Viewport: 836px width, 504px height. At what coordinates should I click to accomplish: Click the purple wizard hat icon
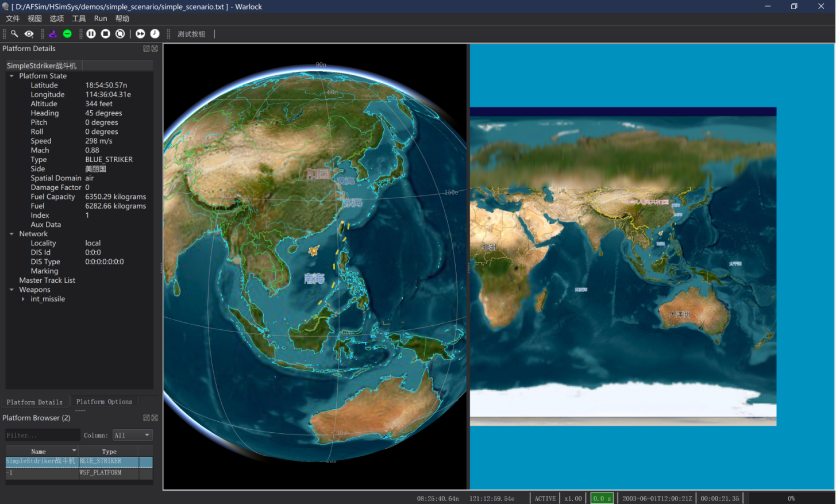pyautogui.click(x=53, y=34)
